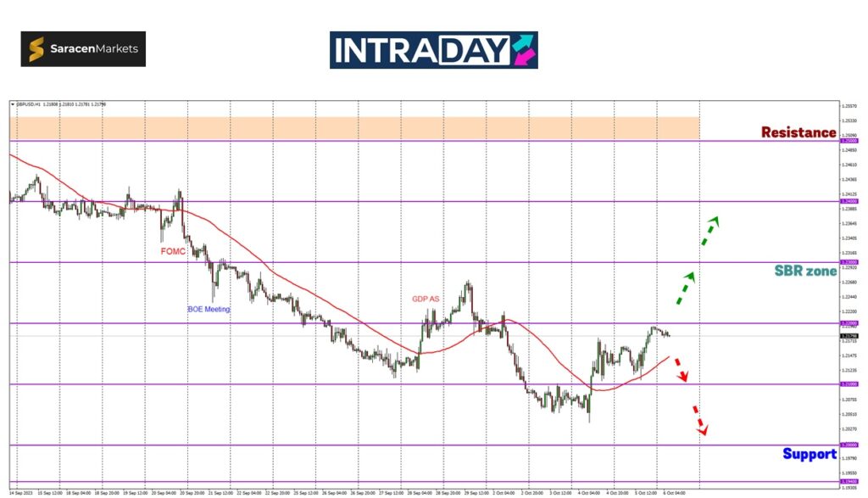Image resolution: width=868 pixels, height=498 pixels.
Task: Click the SBR zone label
Action: tap(804, 271)
